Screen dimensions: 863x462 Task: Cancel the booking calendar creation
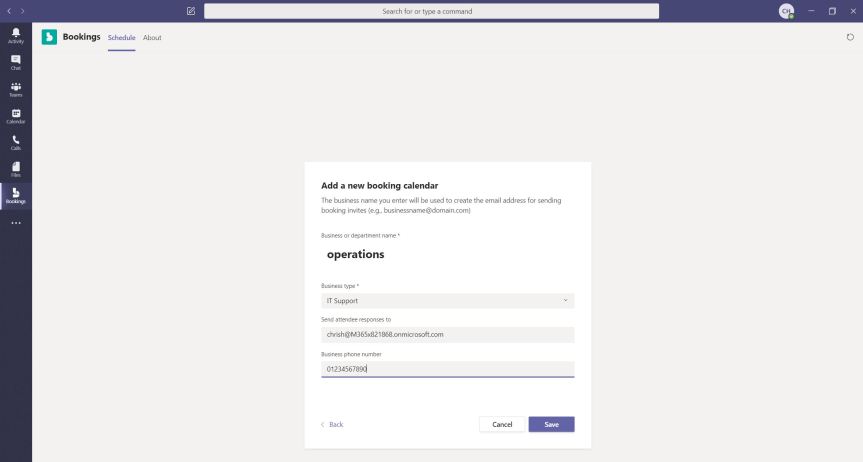point(502,424)
